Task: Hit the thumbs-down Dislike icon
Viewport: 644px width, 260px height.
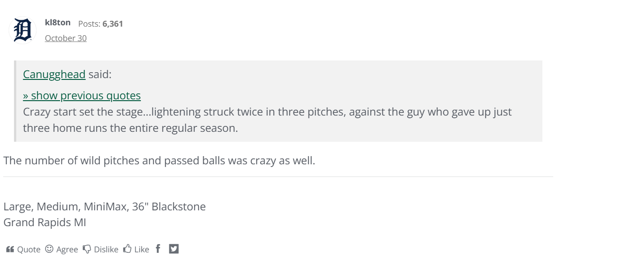Action: (x=87, y=249)
